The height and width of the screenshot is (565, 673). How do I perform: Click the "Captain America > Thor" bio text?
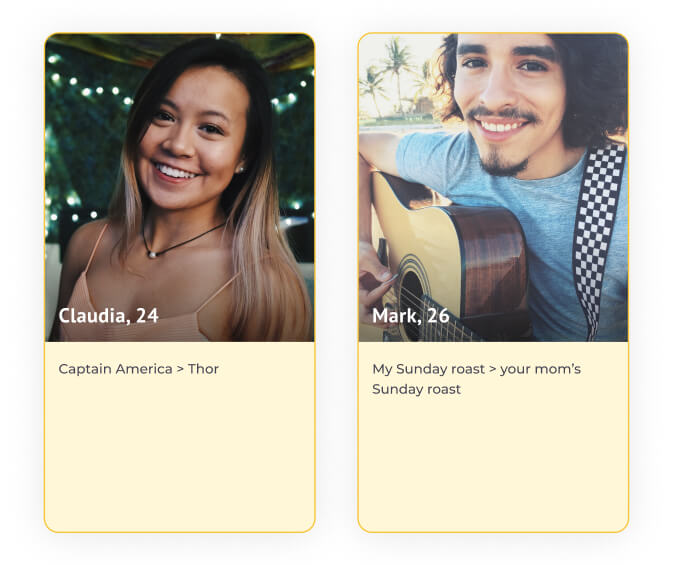click(139, 369)
